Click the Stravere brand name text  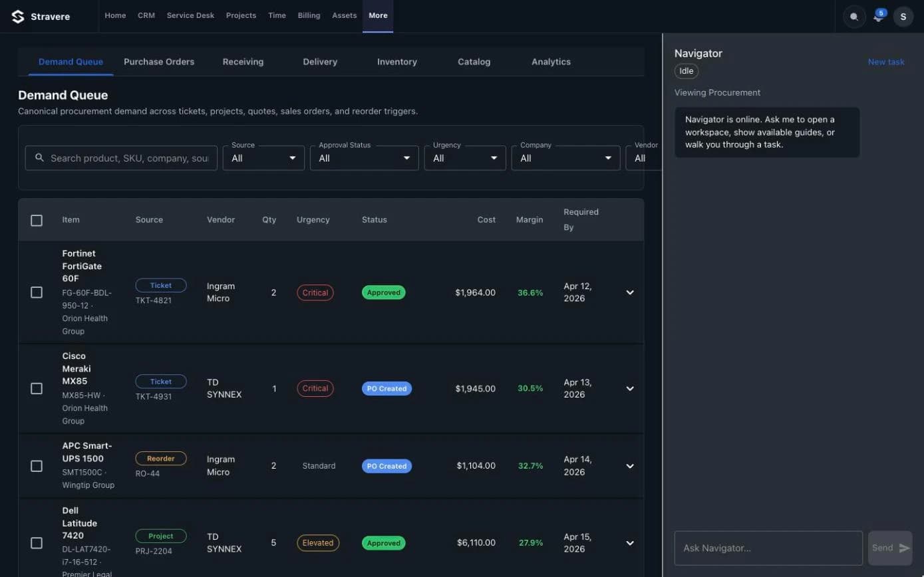(50, 17)
